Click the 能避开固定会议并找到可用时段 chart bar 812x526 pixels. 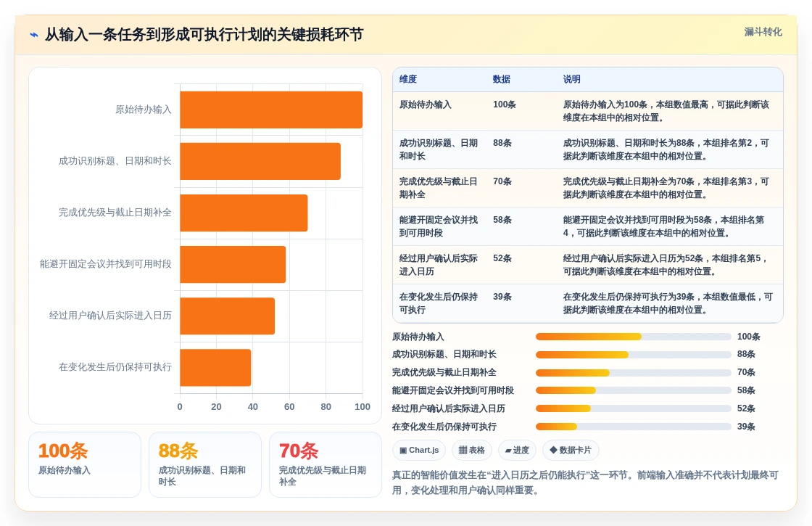tap(233, 264)
